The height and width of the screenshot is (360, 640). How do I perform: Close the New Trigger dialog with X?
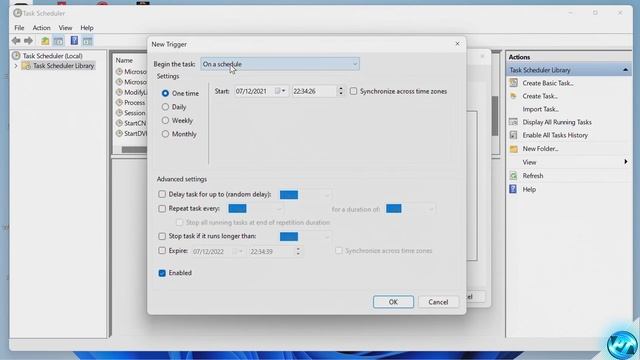click(457, 44)
